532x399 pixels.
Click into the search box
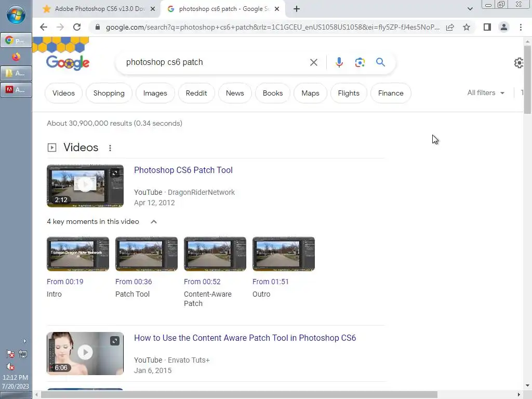click(214, 62)
